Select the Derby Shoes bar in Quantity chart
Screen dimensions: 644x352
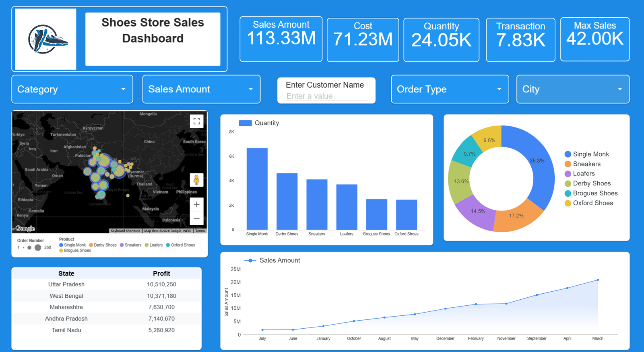287,202
